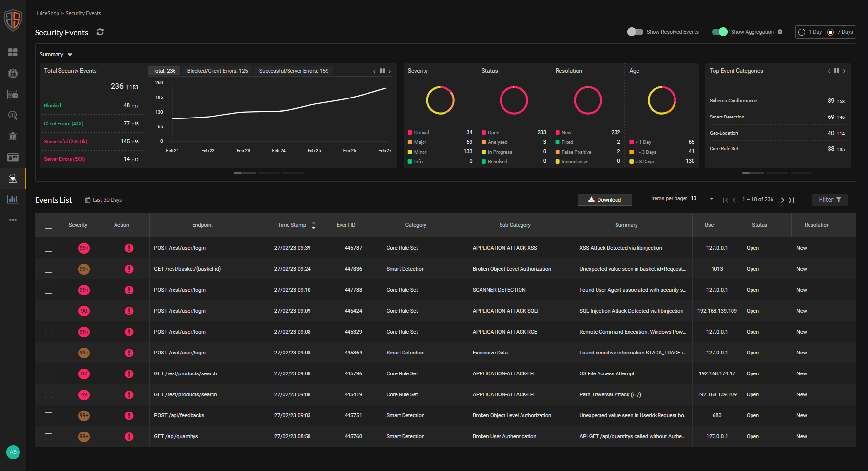Image resolution: width=868 pixels, height=471 pixels.
Task: Open the Items per page dropdown
Action: pyautogui.click(x=703, y=199)
